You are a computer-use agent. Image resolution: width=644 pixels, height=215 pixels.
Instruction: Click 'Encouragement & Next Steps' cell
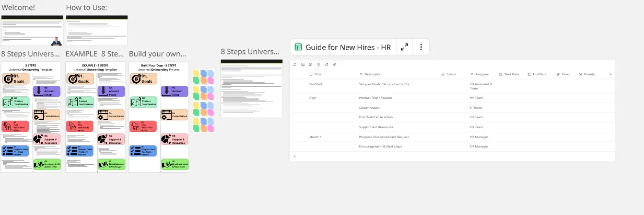(381, 146)
